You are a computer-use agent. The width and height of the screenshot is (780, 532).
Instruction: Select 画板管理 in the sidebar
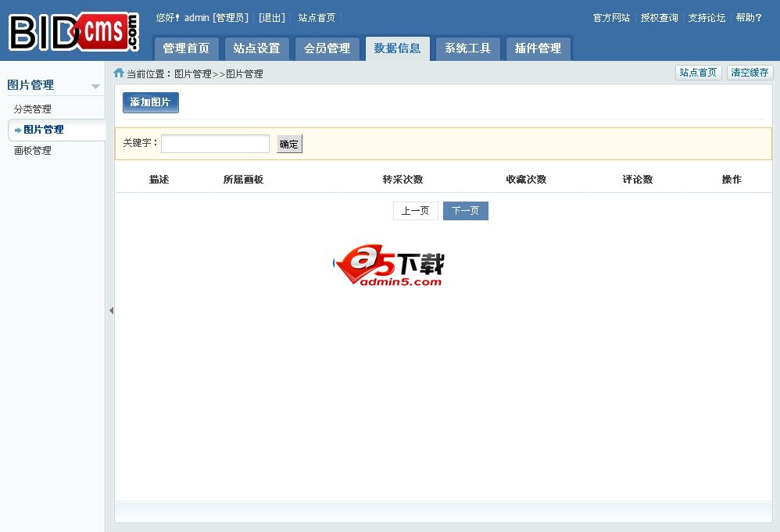click(33, 151)
